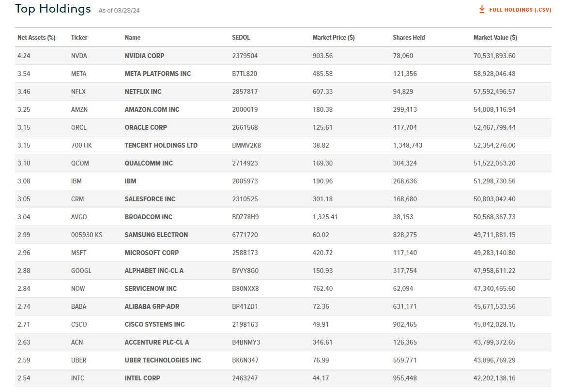Image resolution: width=568 pixels, height=392 pixels.
Task: Select the ALIBABA GRP-ADR name cell
Action: (152, 306)
